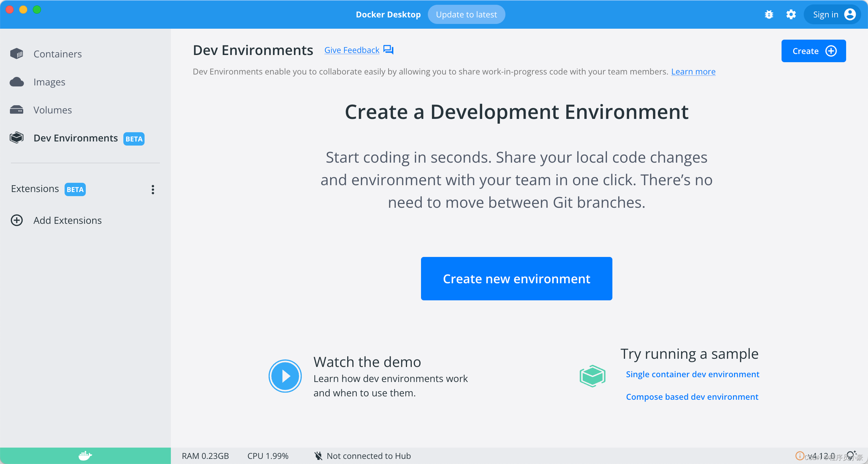
Task: Click Single container dev environment link
Action: pyautogui.click(x=692, y=374)
